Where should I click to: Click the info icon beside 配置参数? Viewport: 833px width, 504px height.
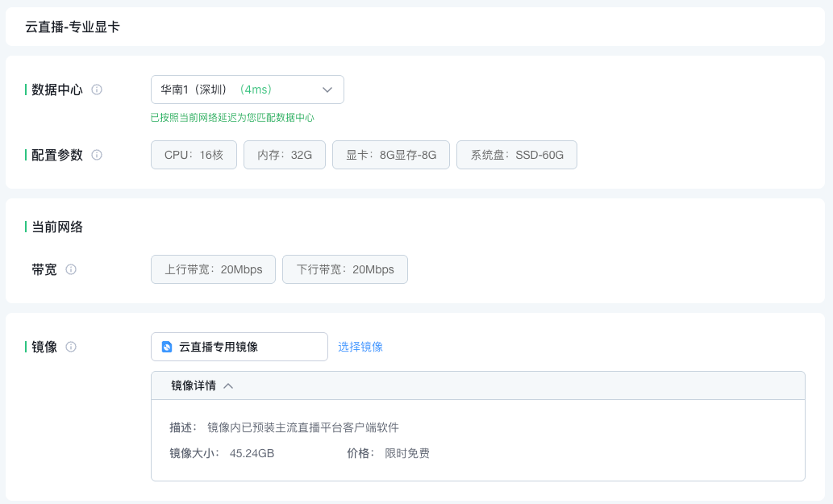pyautogui.click(x=97, y=155)
